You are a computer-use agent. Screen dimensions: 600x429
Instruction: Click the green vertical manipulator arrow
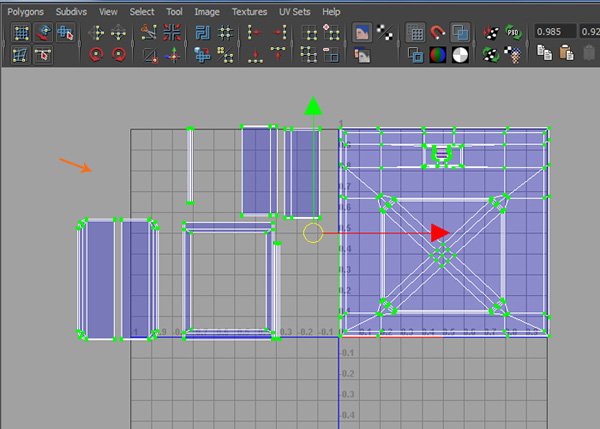point(313,106)
